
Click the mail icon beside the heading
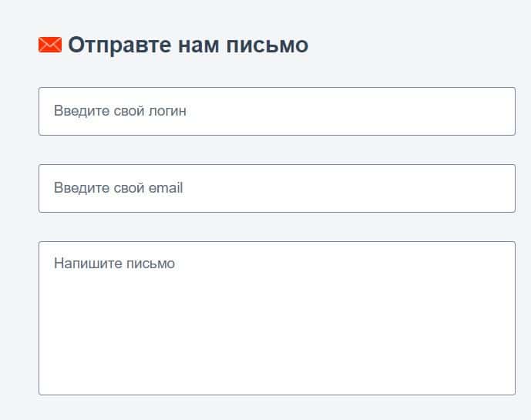(x=49, y=45)
